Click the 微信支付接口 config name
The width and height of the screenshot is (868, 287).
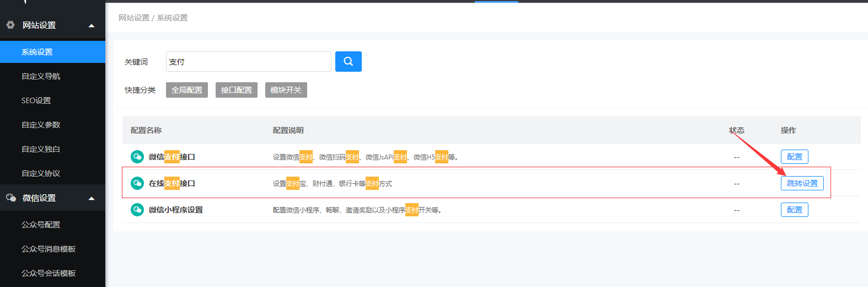pyautogui.click(x=172, y=157)
